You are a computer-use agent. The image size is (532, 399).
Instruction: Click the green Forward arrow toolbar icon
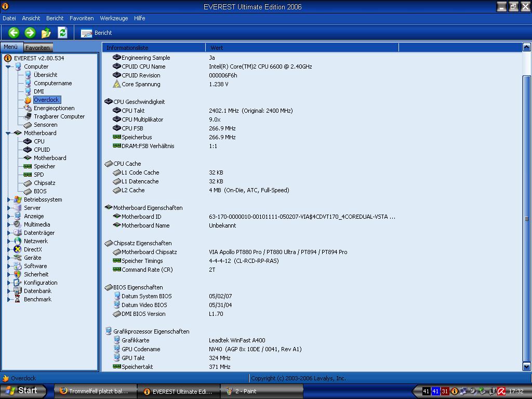pyautogui.click(x=30, y=33)
